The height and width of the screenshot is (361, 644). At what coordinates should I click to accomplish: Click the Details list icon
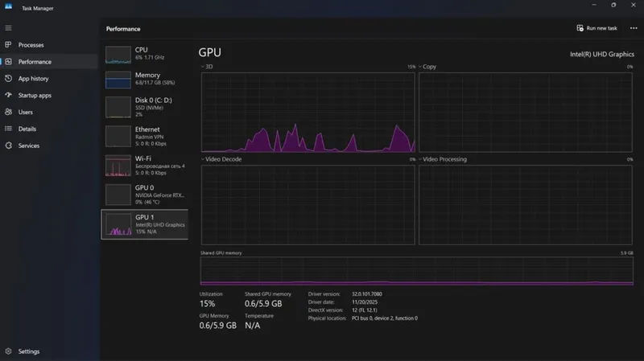point(8,129)
